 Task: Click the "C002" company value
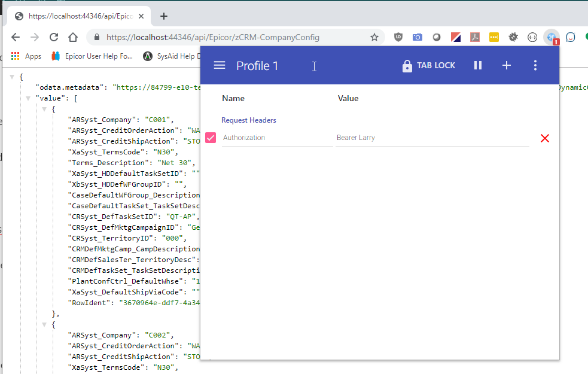[157, 335]
